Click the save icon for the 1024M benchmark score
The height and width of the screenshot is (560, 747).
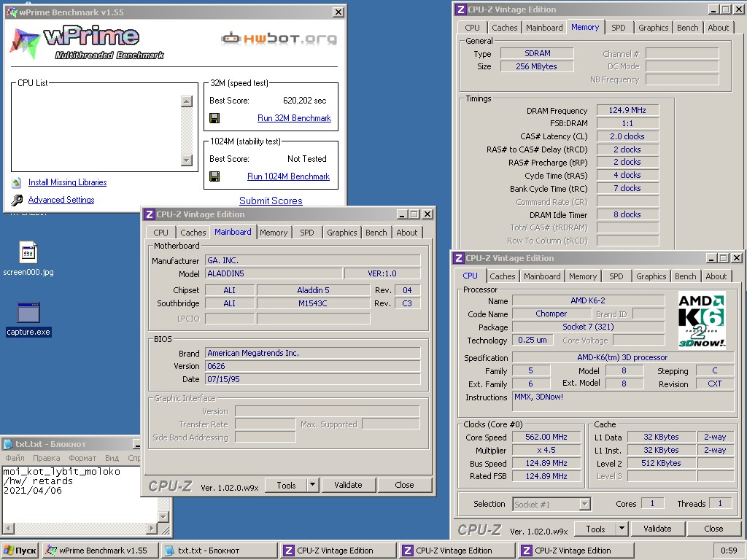pos(214,176)
